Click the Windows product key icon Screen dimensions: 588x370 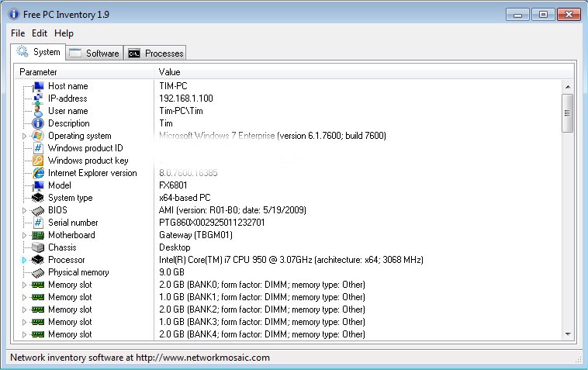(x=38, y=161)
